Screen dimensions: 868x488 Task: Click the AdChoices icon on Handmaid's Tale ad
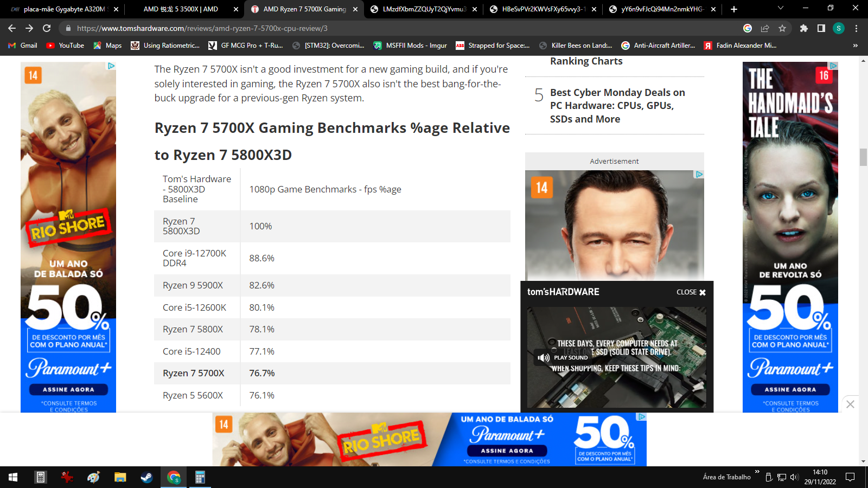[834, 66]
